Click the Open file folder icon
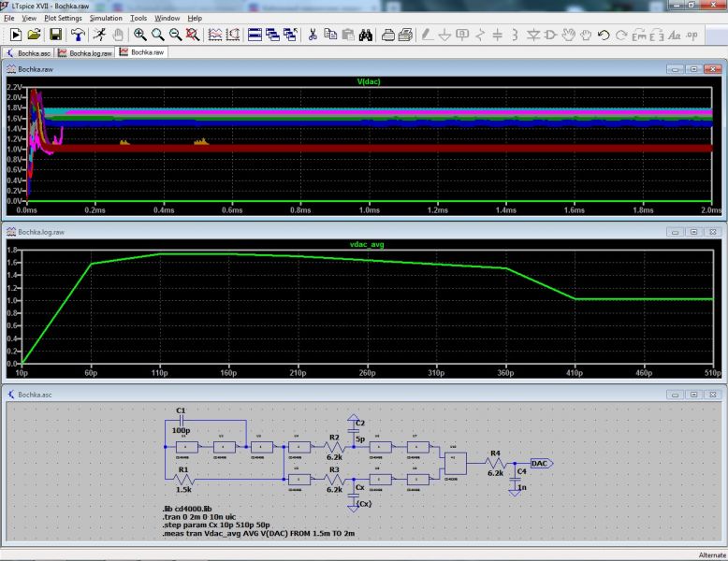Viewport: 728px width, 561px height. coord(35,35)
